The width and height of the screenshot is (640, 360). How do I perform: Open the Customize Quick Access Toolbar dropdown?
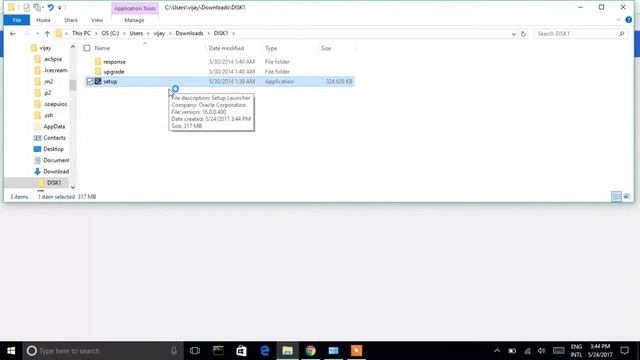pos(60,7)
